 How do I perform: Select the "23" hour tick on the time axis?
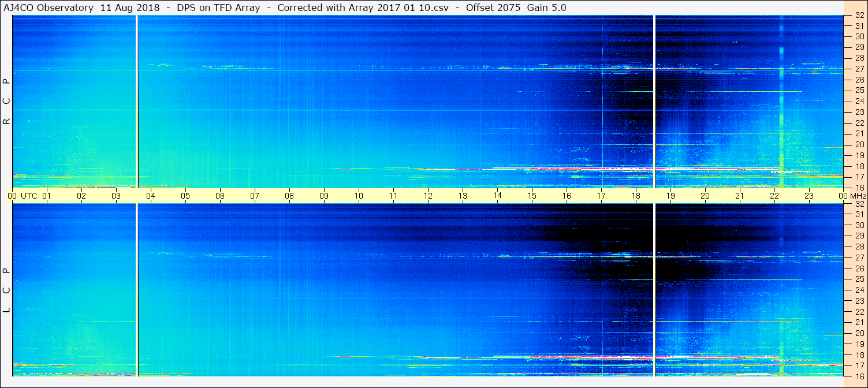click(x=809, y=196)
